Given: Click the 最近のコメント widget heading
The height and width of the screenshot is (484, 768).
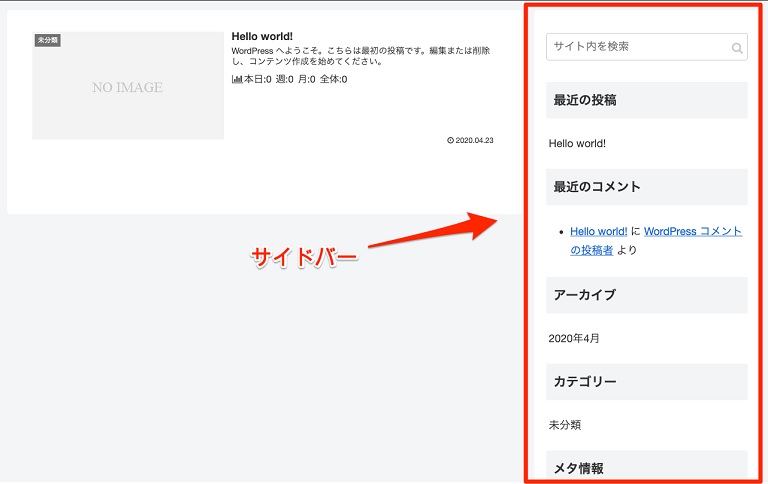Looking at the screenshot, I should (647, 187).
